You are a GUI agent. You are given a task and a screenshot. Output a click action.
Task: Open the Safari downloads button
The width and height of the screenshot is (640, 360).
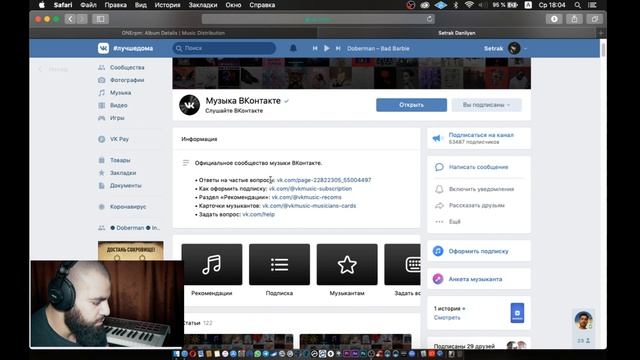[x=554, y=19]
